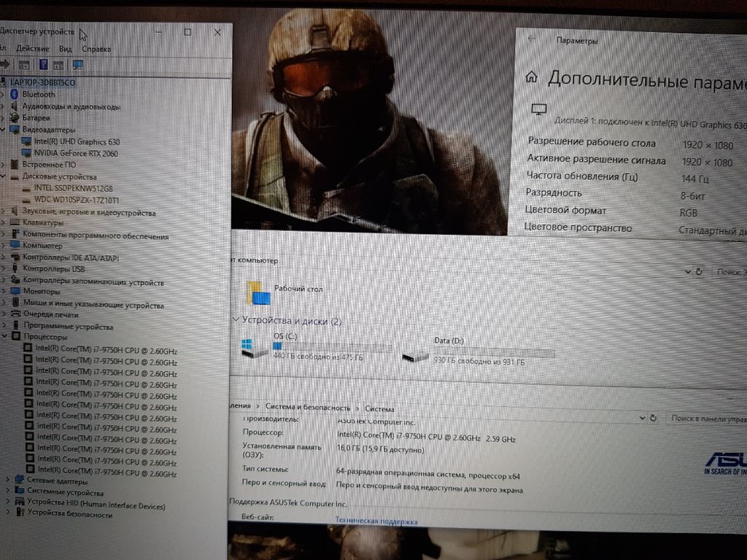
Task: Click the Help question mark toolbar icon
Action: (x=44, y=66)
